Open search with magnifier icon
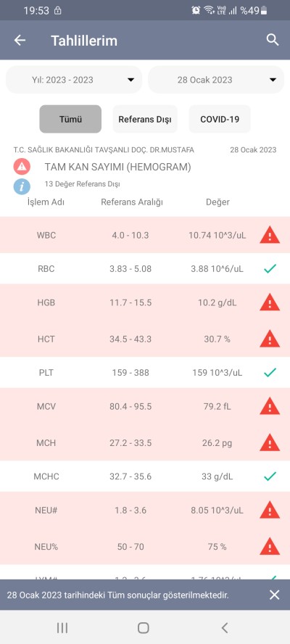Screen dimensions: 290x644 pos(273,40)
